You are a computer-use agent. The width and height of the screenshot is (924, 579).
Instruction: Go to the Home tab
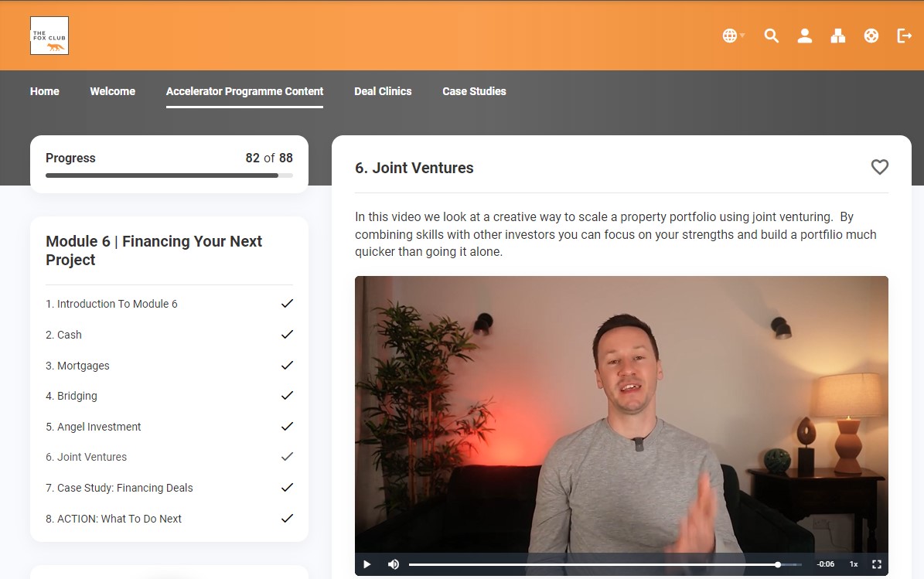(45, 91)
